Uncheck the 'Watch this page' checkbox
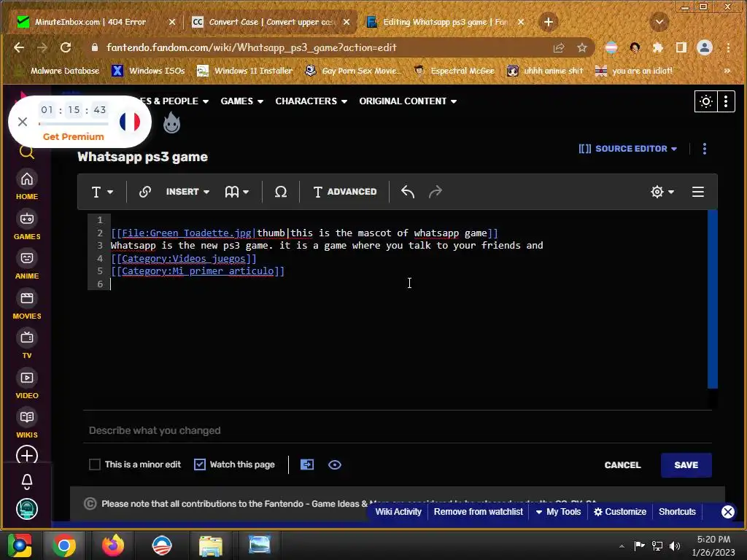 click(200, 464)
